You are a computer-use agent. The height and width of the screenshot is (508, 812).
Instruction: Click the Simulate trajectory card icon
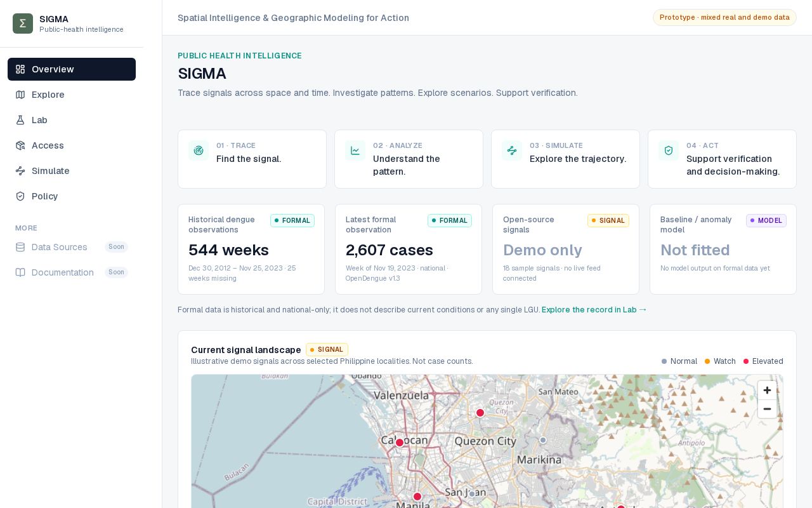coord(512,150)
